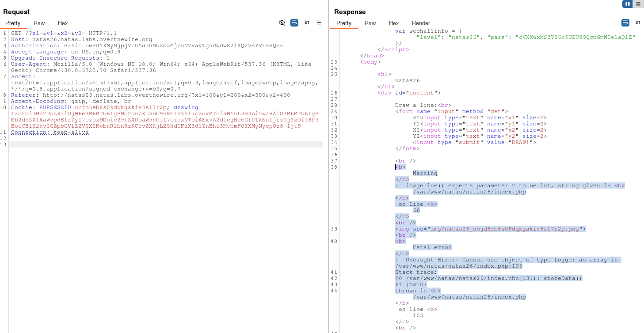644x333 pixels.
Task: Click the '/var/www/natas/natas26/index.php:105' path line
Action: pyautogui.click(x=459, y=266)
